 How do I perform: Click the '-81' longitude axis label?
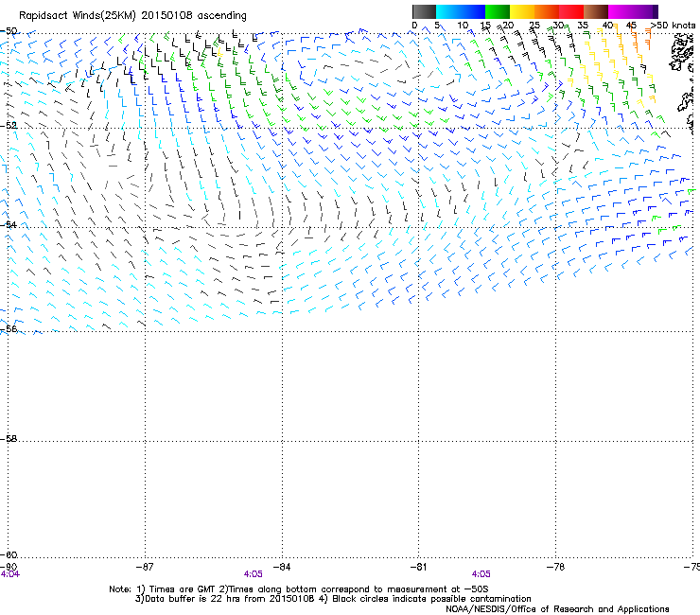click(x=418, y=567)
